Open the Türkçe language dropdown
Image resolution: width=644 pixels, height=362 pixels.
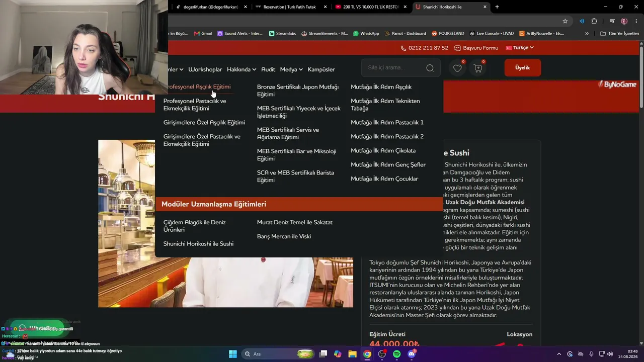520,48
